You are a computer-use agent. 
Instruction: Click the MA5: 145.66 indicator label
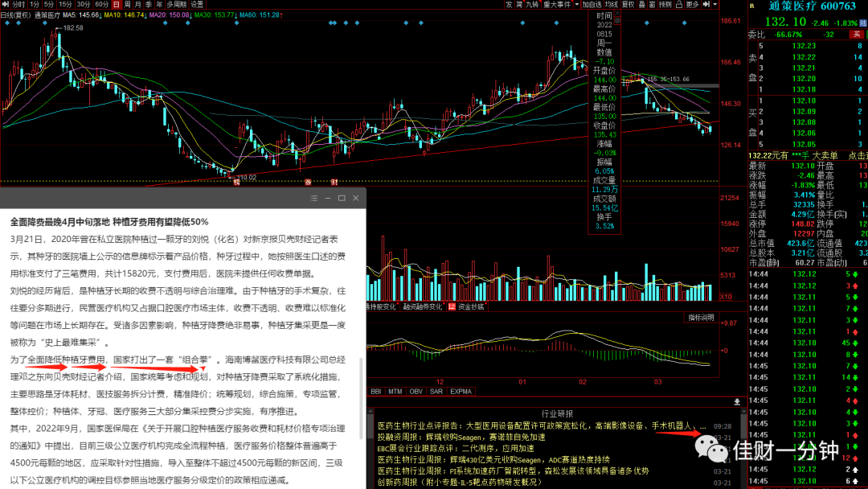tap(81, 15)
